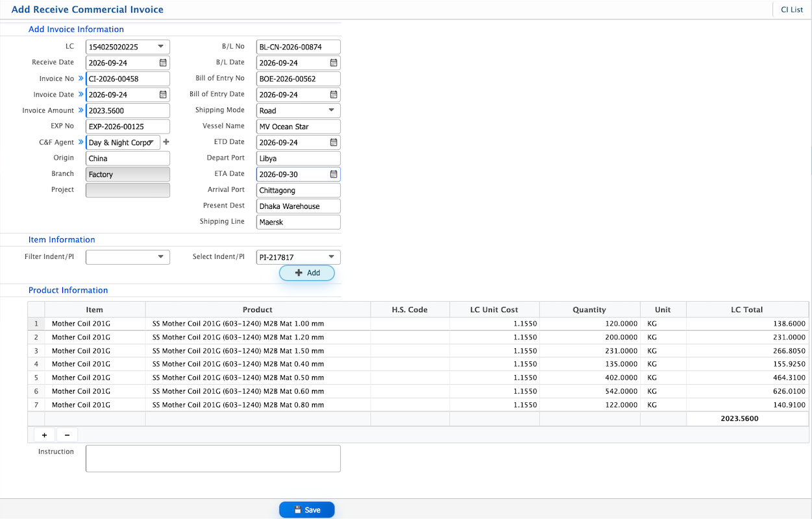Image resolution: width=812 pixels, height=519 pixels.
Task: Expand the C&F Agent dropdown
Action: click(151, 142)
